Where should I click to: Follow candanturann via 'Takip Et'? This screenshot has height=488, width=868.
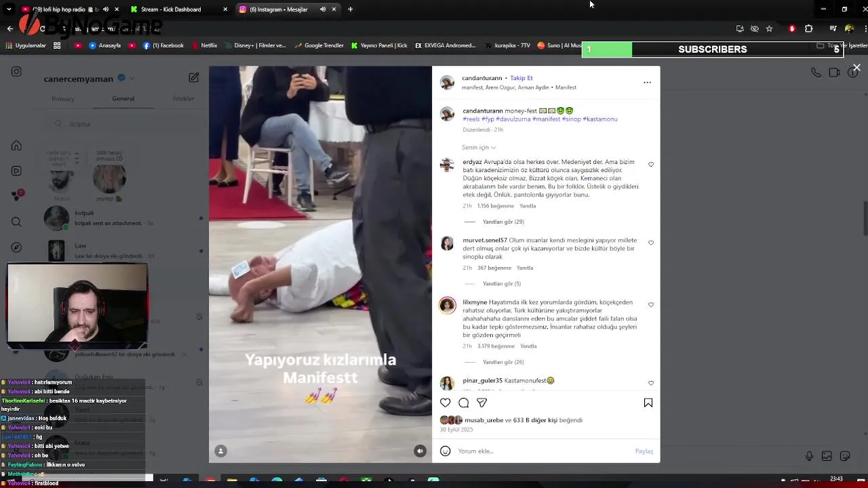[521, 78]
